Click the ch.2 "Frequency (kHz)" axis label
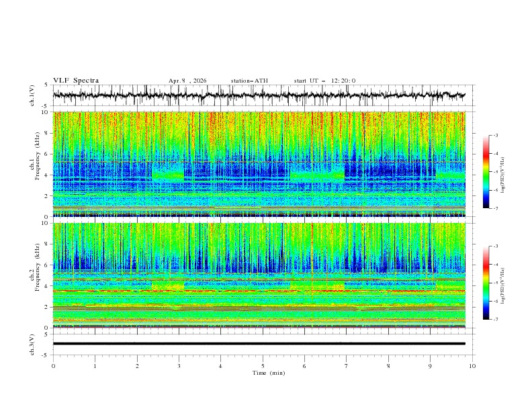The width and height of the screenshot is (532, 411). click(x=37, y=267)
